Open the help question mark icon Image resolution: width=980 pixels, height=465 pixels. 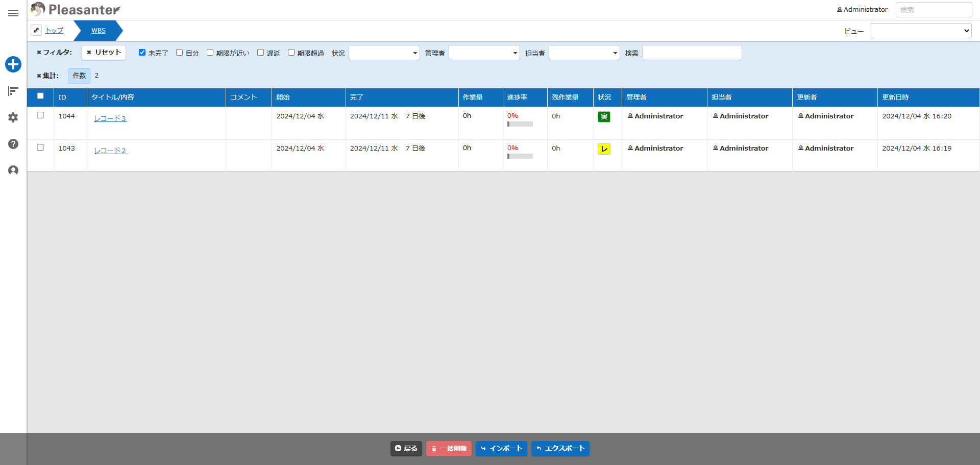tap(13, 144)
